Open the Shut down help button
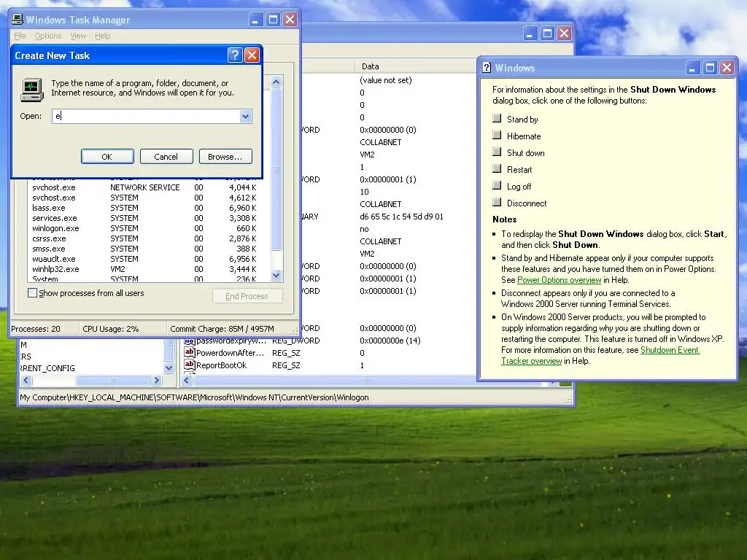This screenshot has height=560, width=747. 497,152
